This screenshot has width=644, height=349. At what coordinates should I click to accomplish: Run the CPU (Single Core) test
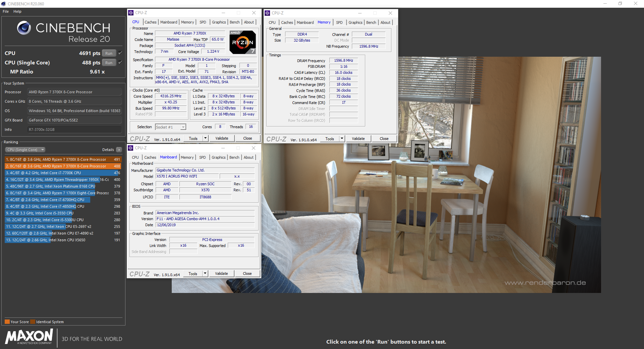click(109, 62)
